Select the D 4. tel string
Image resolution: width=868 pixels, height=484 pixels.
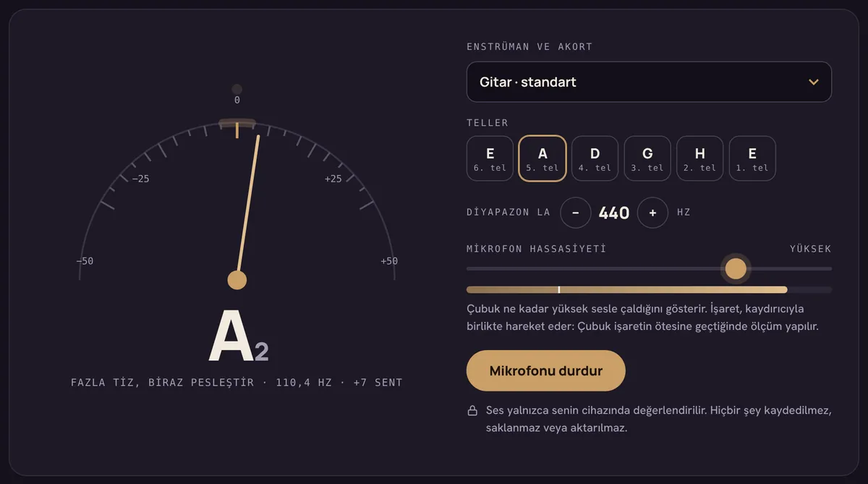coord(595,158)
